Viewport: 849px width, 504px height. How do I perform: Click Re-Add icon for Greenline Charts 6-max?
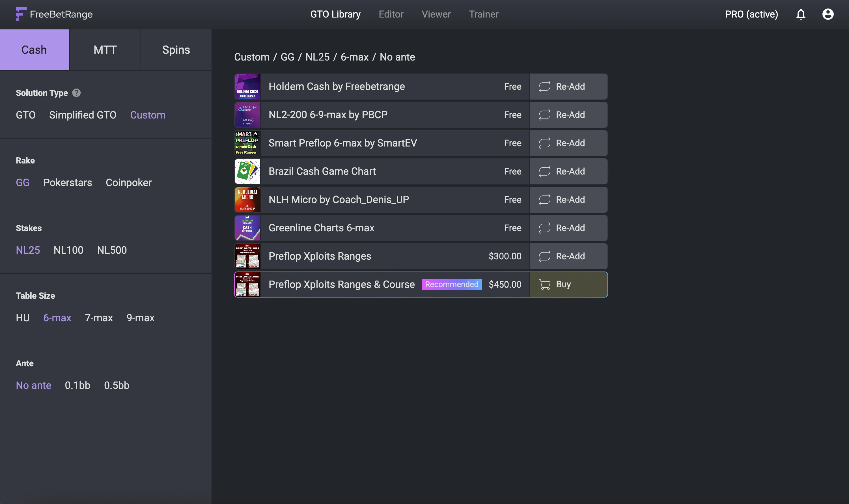tap(544, 228)
